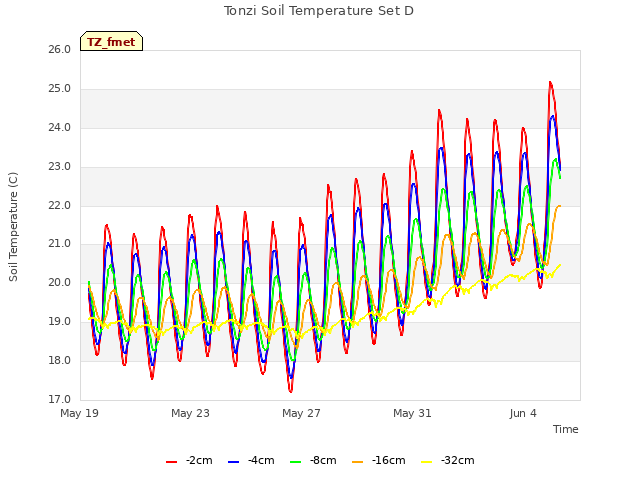640x480 pixels.
Task: Click the yellow -32cm legend swatch
Action: (x=427, y=462)
